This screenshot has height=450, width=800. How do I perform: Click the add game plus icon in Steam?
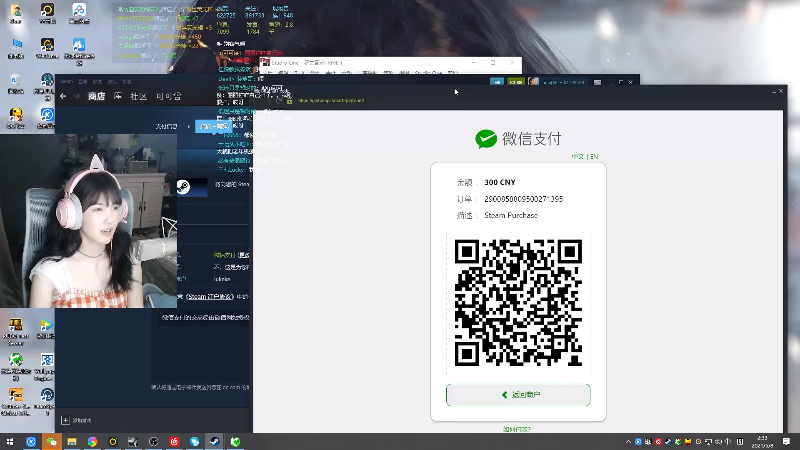[x=65, y=420]
